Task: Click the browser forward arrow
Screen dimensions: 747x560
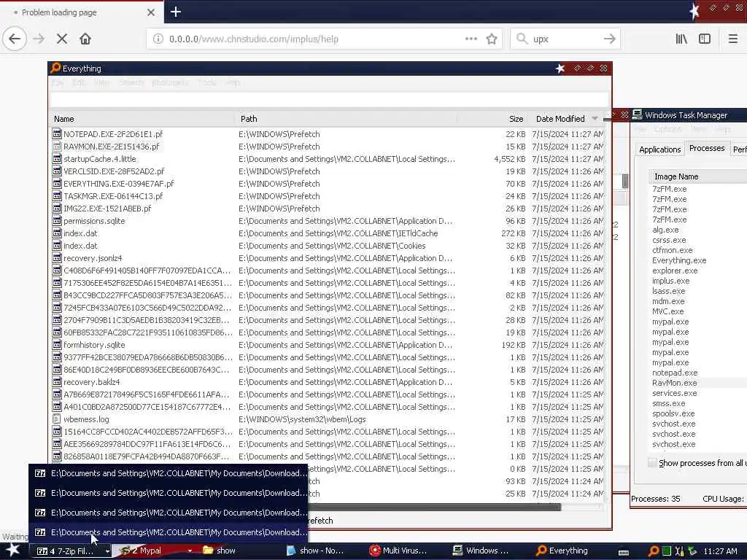Action: click(x=39, y=39)
